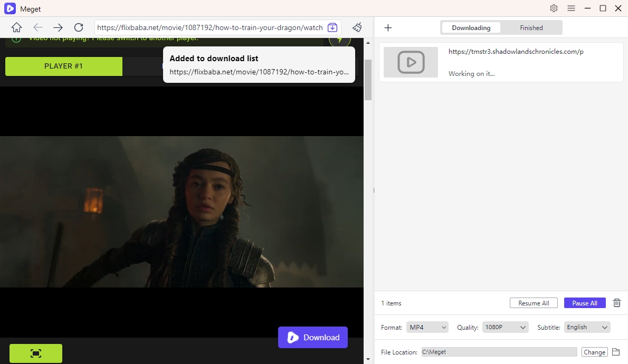
Task: Navigate back in the built-in browser
Action: pyautogui.click(x=37, y=27)
